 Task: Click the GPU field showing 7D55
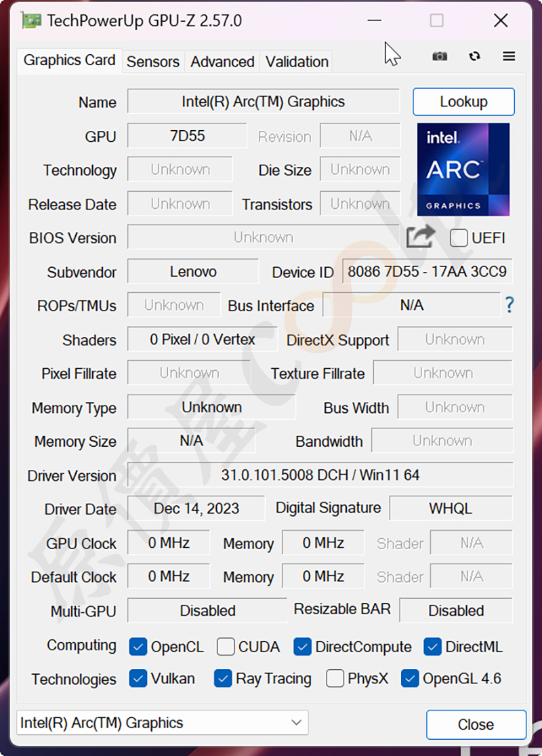[x=187, y=136]
